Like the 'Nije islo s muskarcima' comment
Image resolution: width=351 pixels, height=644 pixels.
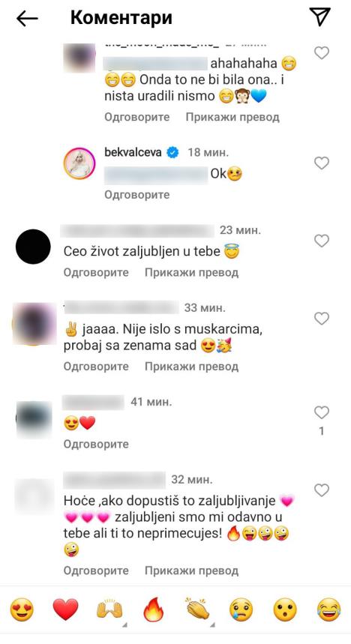pos(322,319)
